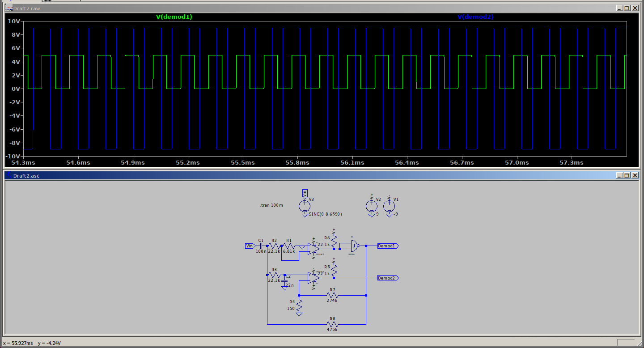Screen dimensions: 644x348
Task: Pick the V1 voltage source symbol
Action: [389, 206]
